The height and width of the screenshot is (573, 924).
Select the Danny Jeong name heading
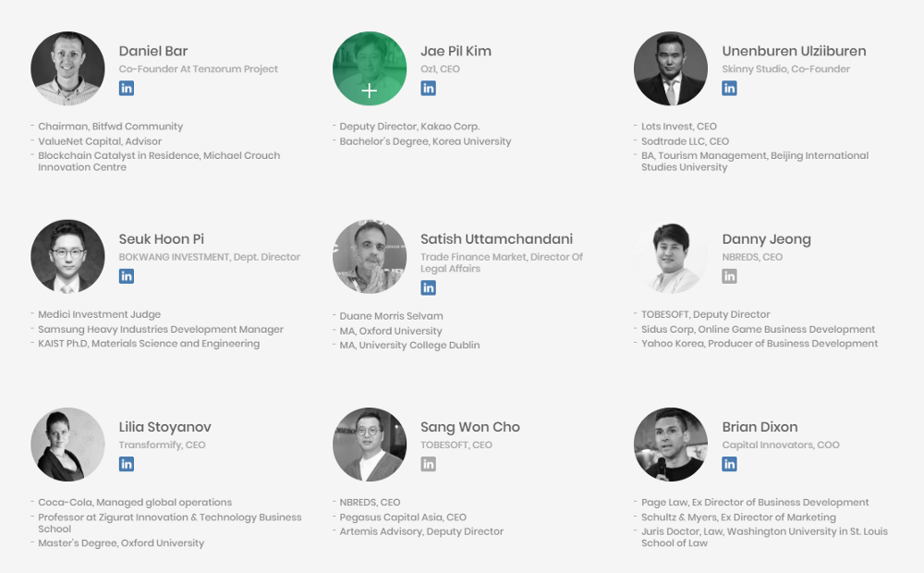[x=767, y=239]
